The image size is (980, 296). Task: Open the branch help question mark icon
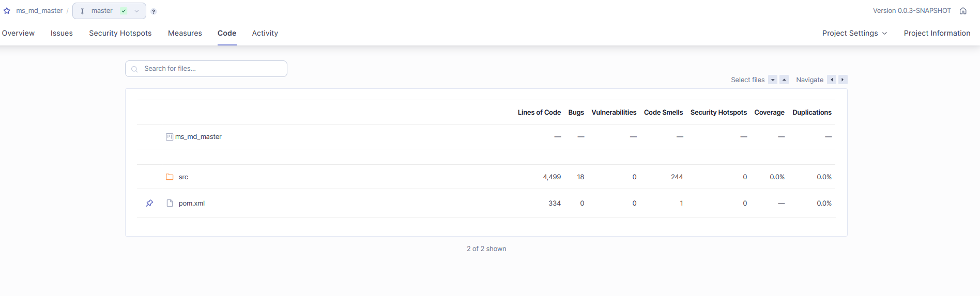154,11
